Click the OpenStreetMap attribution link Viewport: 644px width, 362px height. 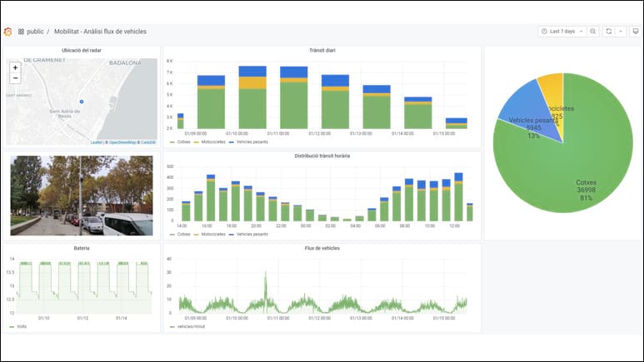tap(122, 142)
